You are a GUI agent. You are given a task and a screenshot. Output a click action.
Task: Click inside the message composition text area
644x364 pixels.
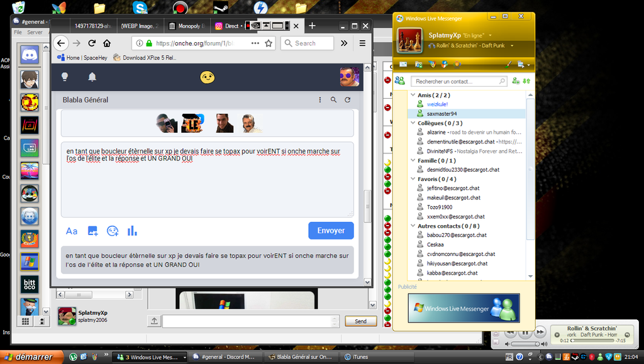pyautogui.click(x=208, y=179)
